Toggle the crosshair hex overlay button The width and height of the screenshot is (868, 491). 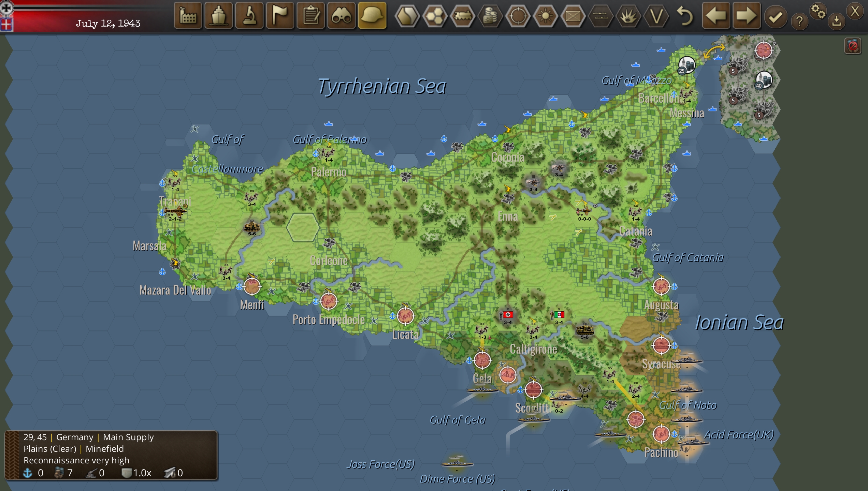tap(518, 16)
